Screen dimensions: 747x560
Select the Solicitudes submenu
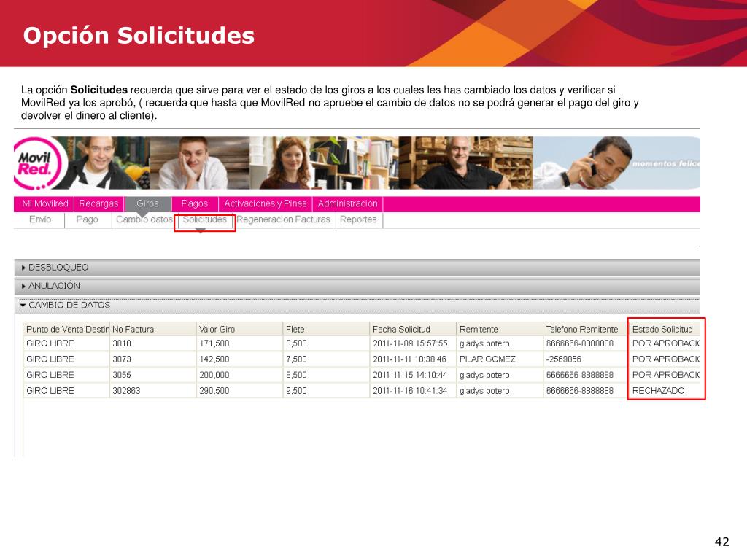click(205, 219)
